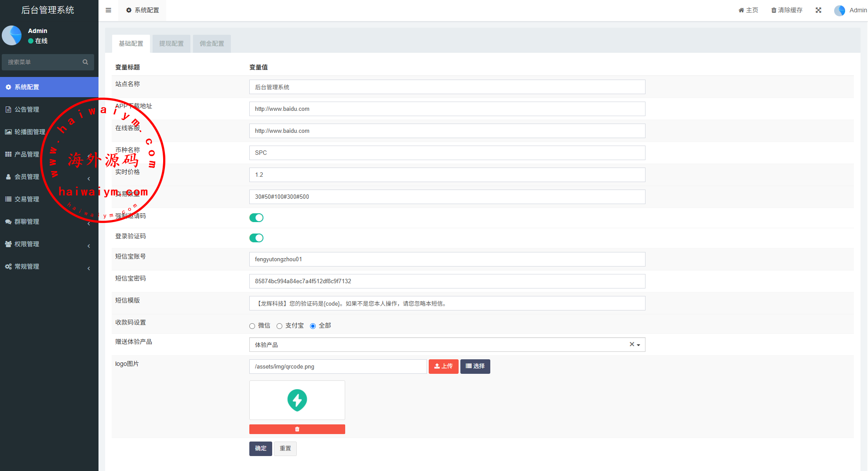Click the search magnifier icon in sidebar
The image size is (868, 471).
[85, 62]
